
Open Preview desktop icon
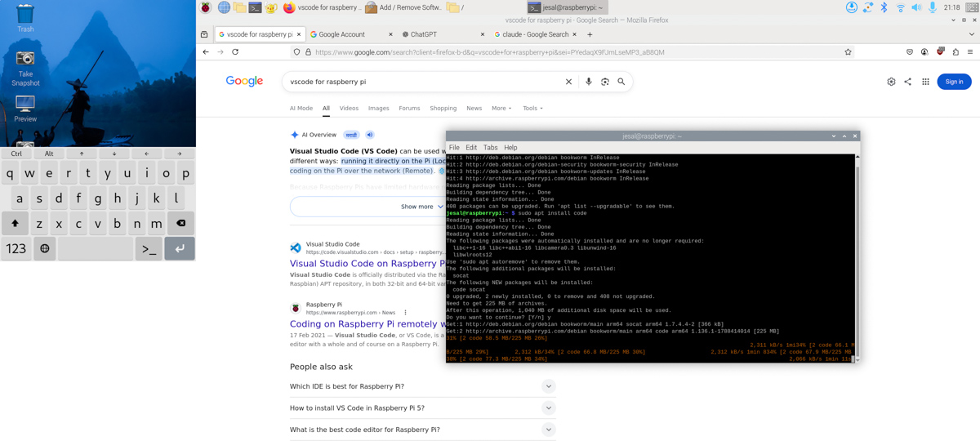pos(25,108)
